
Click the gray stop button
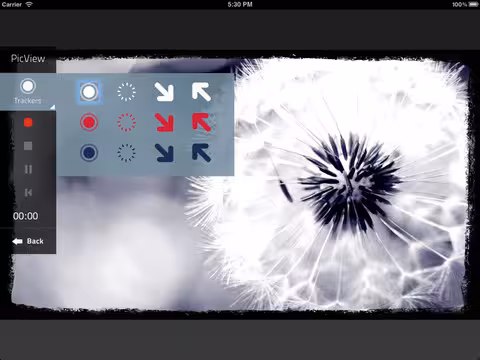pos(28,146)
